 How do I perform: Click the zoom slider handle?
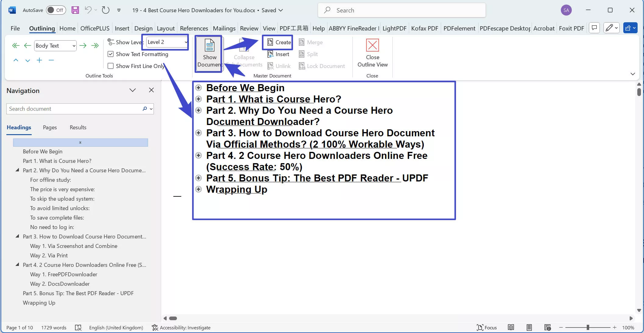point(588,328)
